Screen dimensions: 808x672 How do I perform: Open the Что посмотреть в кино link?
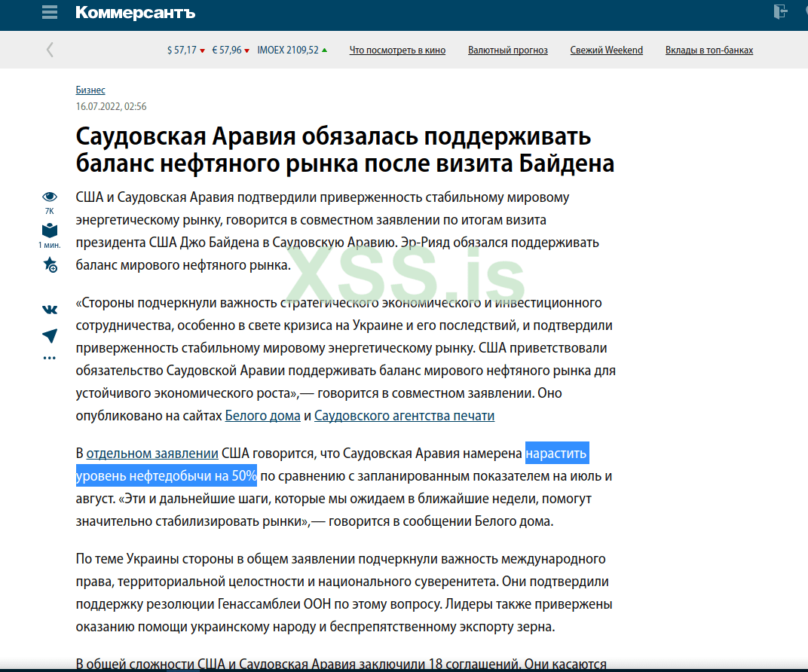coord(397,50)
